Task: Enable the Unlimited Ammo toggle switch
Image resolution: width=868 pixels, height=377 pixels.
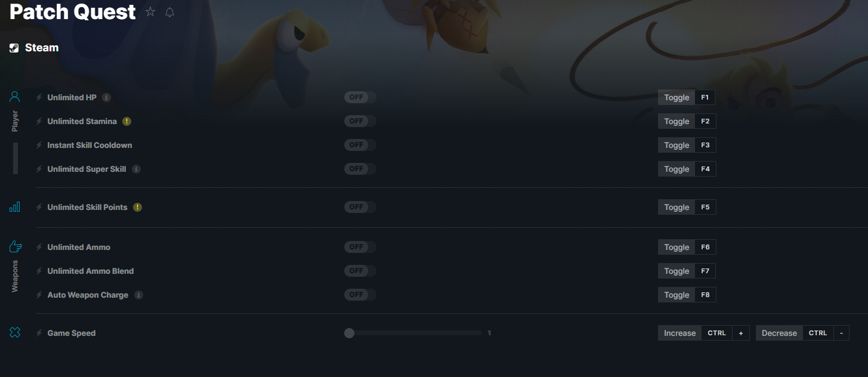Action: pyautogui.click(x=360, y=247)
